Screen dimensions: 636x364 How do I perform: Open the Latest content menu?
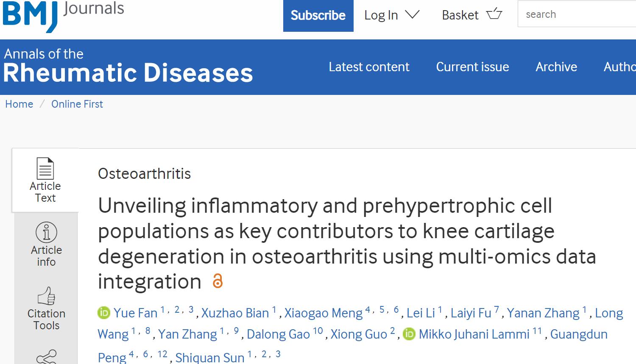point(369,67)
